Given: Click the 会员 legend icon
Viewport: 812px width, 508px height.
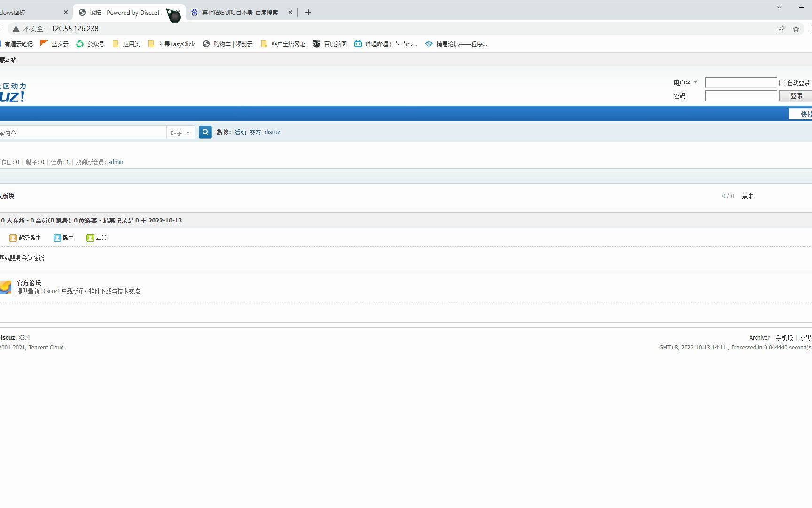Looking at the screenshot, I should [90, 238].
